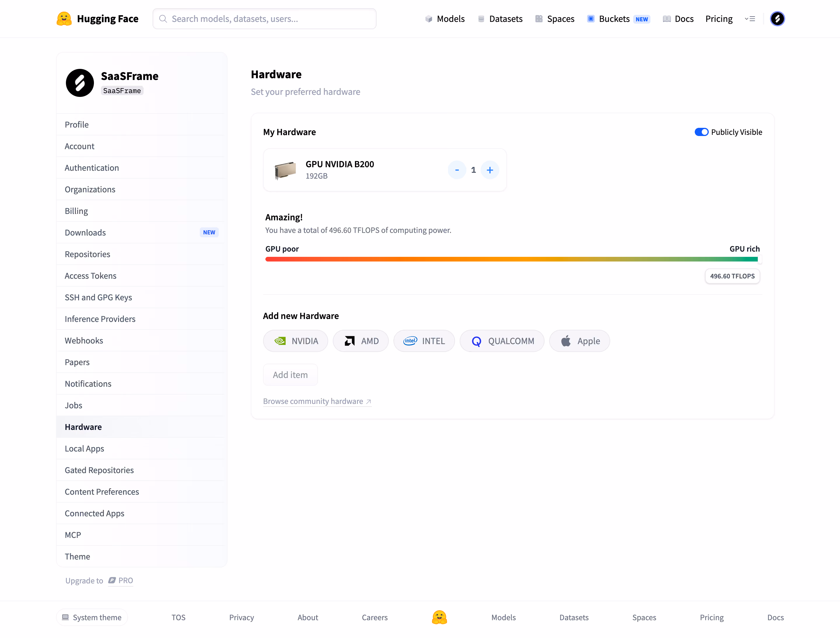Decrease the B200 GPU count with minus
The image size is (840, 638).
457,170
